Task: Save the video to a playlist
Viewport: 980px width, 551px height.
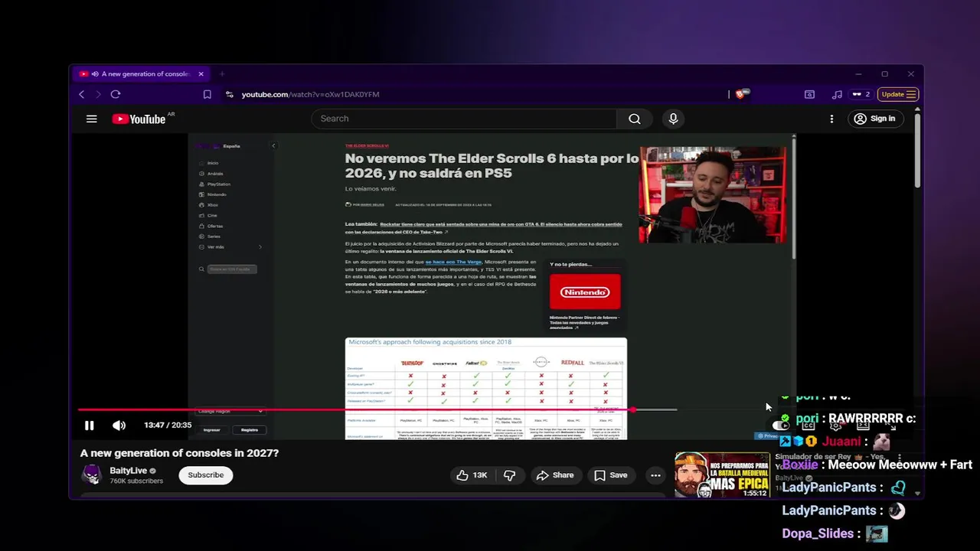Action: point(611,475)
